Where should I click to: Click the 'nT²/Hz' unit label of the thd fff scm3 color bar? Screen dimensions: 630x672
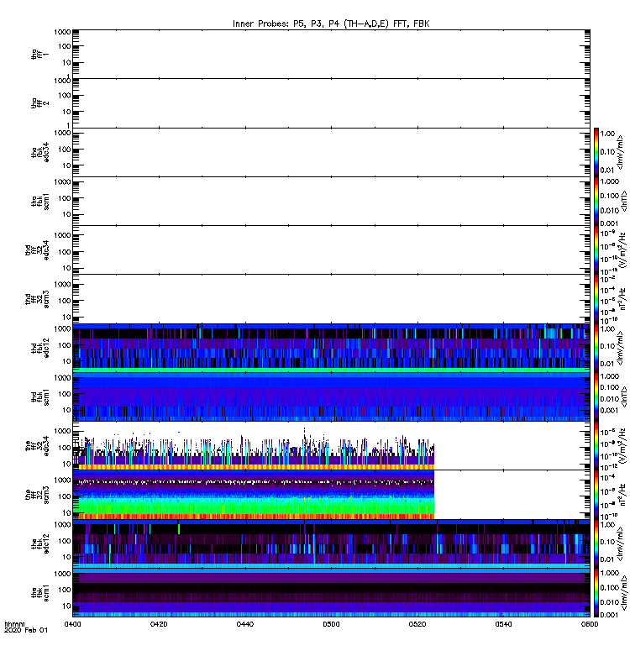point(622,299)
